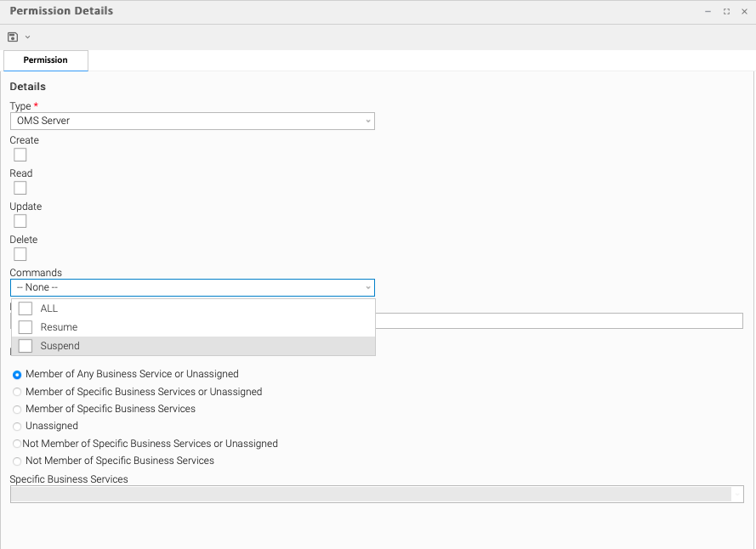Select ALL in the Commands list
This screenshot has width=756, height=549.
[26, 308]
